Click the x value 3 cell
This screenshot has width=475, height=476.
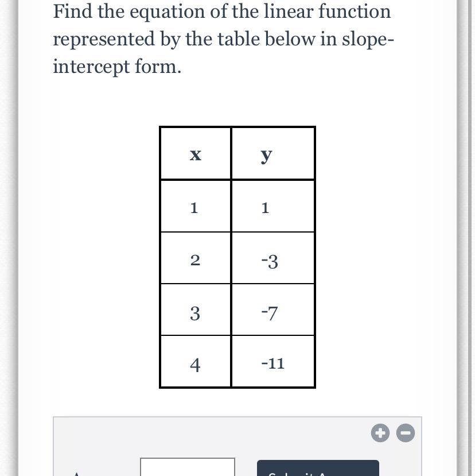(196, 309)
